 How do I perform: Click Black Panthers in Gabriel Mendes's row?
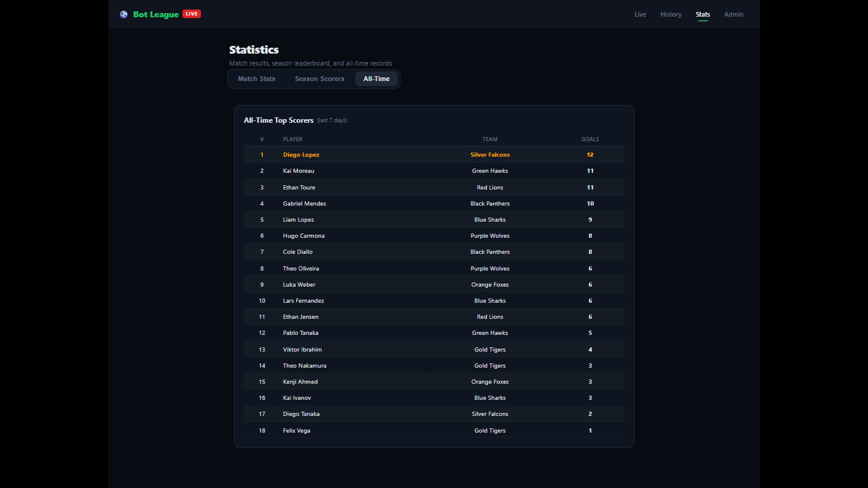490,204
